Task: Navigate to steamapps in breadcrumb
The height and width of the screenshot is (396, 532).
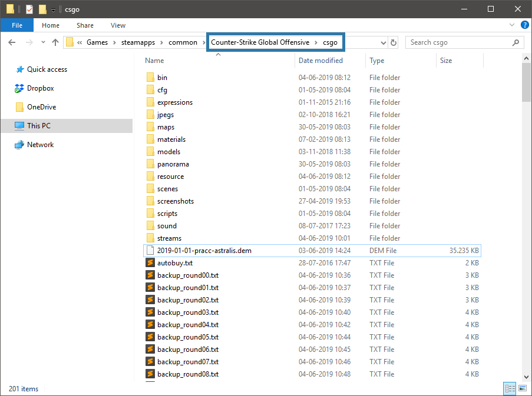Action: pyautogui.click(x=138, y=42)
